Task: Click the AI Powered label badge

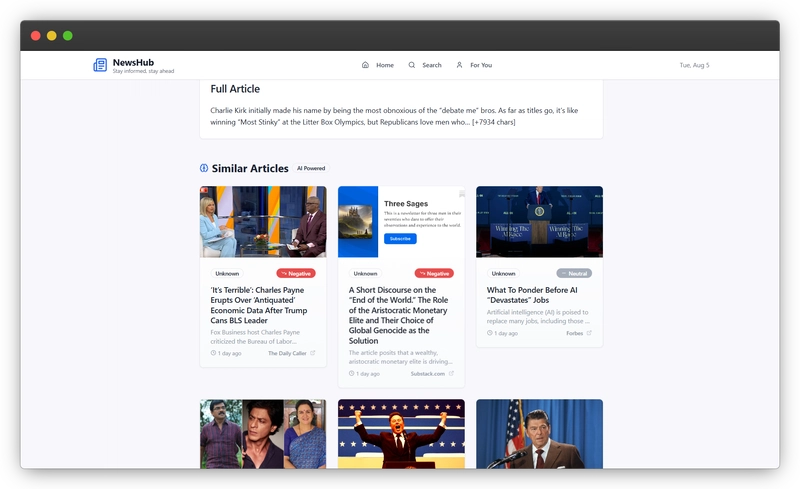Action: point(311,169)
